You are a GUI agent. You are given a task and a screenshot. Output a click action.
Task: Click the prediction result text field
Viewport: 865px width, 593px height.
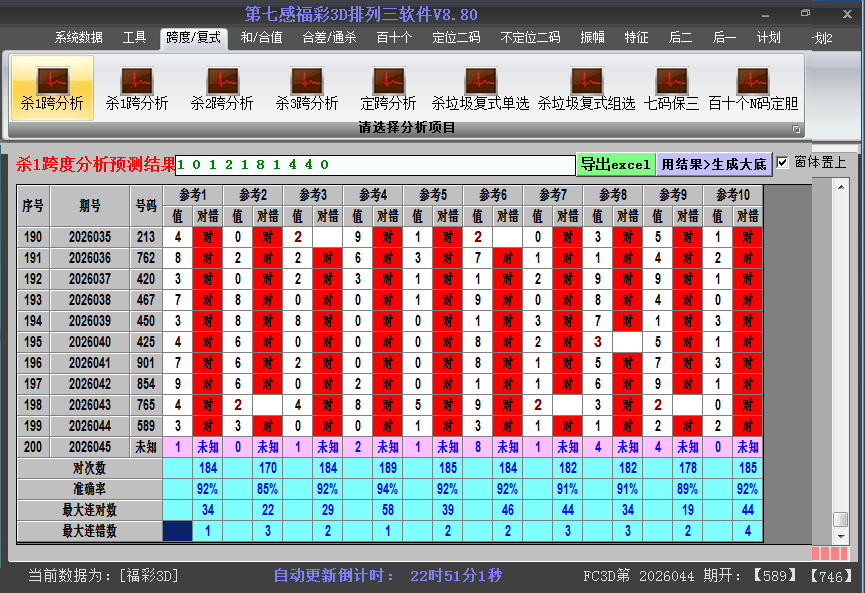(x=375, y=164)
